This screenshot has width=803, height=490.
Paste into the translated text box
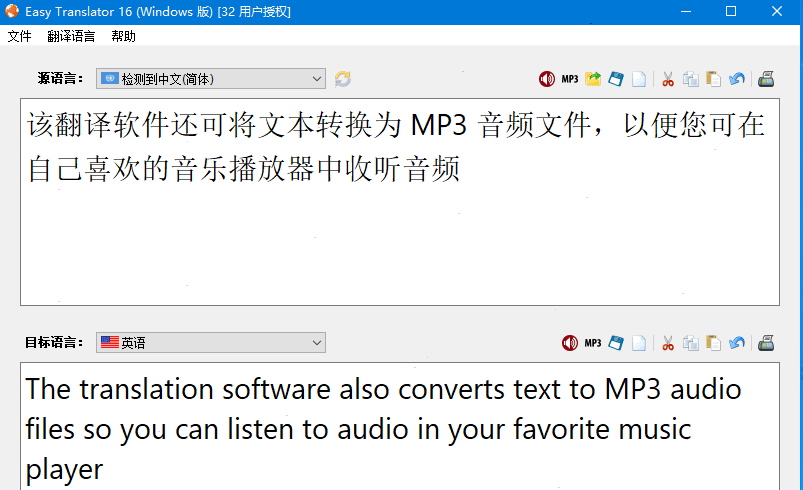(713, 343)
